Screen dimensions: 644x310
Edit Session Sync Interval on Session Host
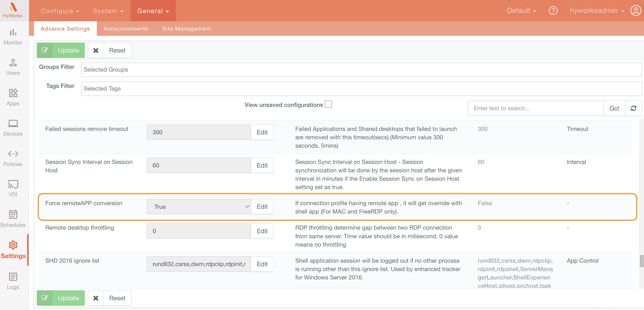(x=262, y=166)
